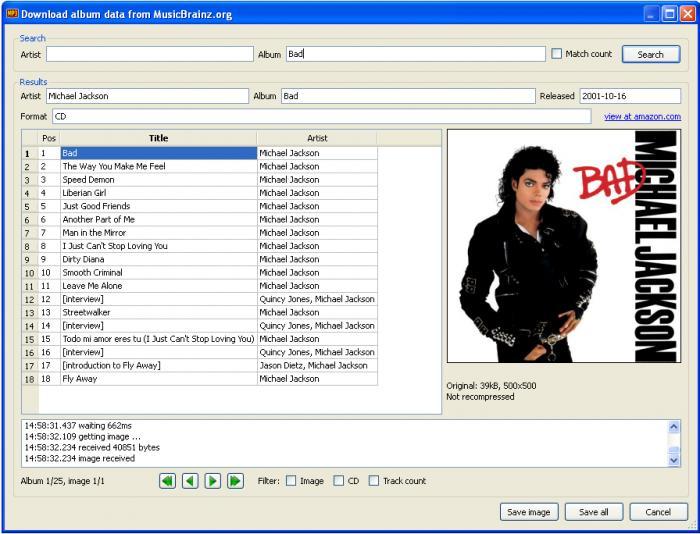Select track Dirty Diana
The width and height of the screenshot is (700, 534).
(x=158, y=259)
